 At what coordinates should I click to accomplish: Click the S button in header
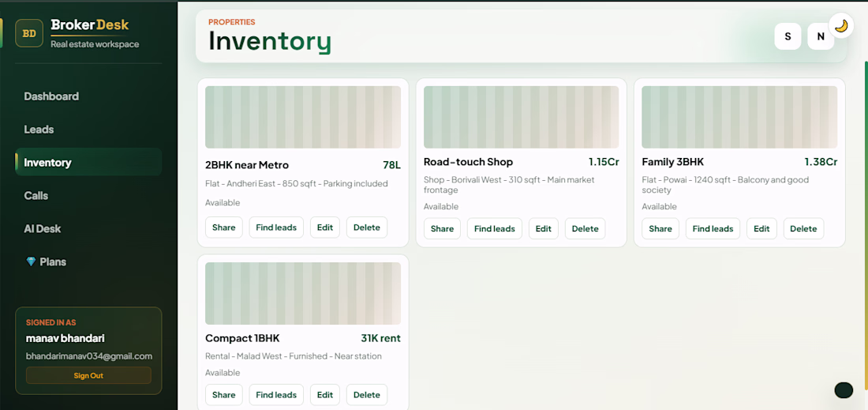788,36
